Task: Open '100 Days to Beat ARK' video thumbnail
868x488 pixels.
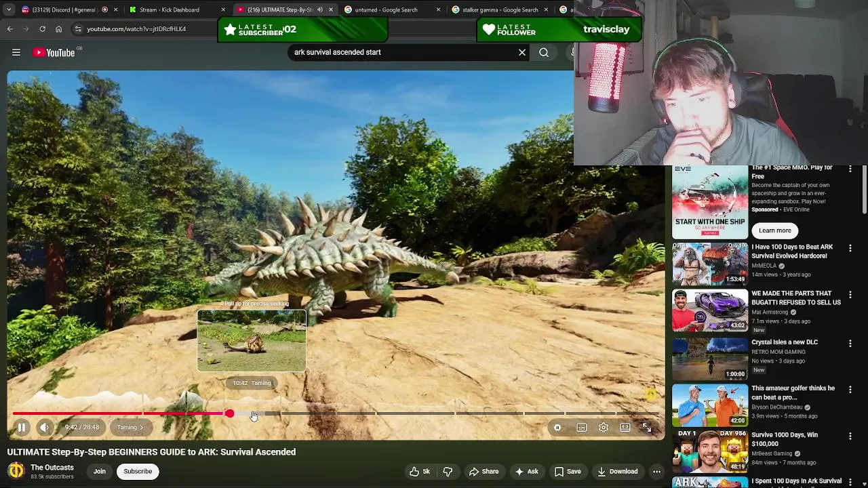Action: tap(710, 264)
